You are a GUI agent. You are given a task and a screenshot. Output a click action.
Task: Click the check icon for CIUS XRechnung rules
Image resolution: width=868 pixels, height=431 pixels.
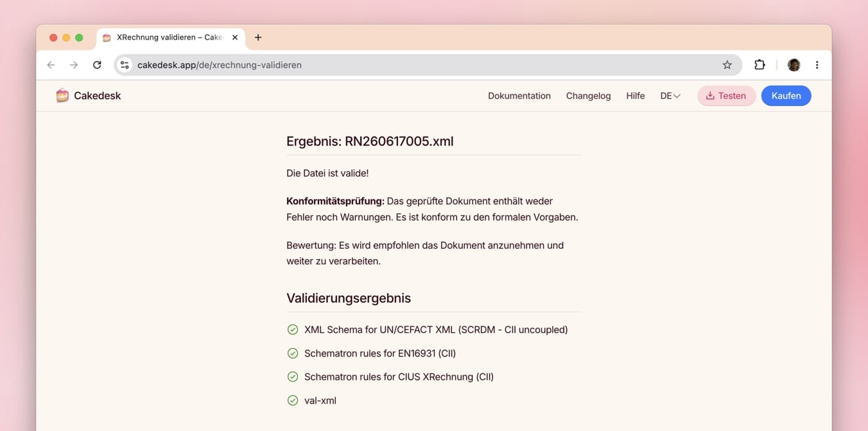(x=293, y=377)
